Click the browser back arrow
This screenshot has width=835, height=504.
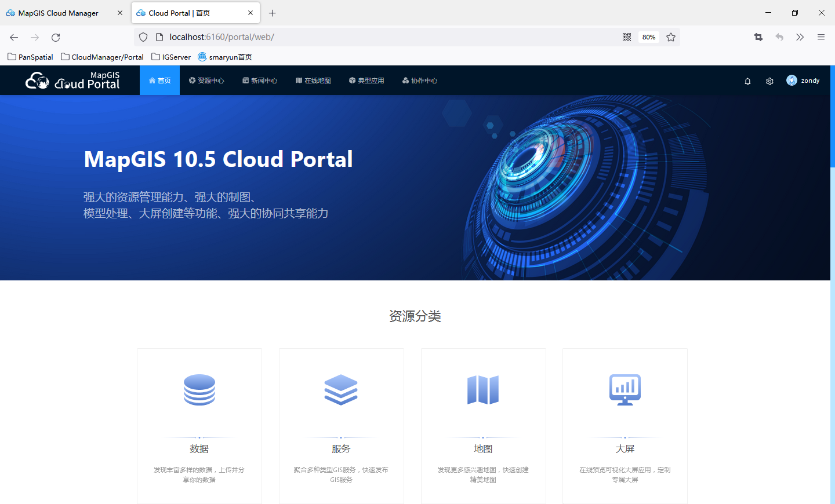pos(14,37)
